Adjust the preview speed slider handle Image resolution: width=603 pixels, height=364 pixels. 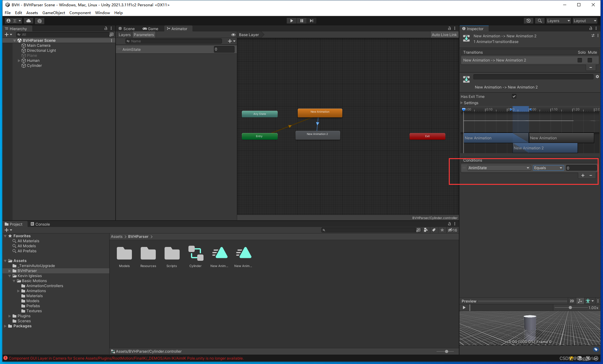click(x=570, y=308)
